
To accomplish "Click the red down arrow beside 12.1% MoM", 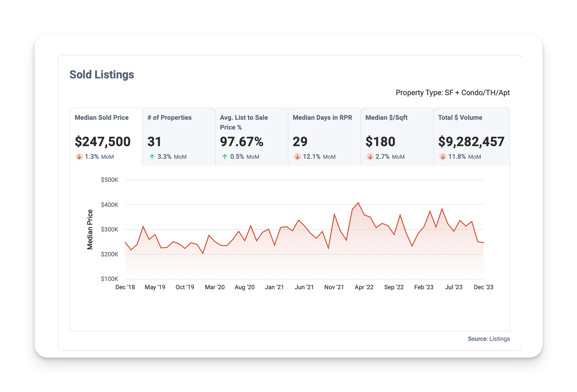I will (x=298, y=157).
